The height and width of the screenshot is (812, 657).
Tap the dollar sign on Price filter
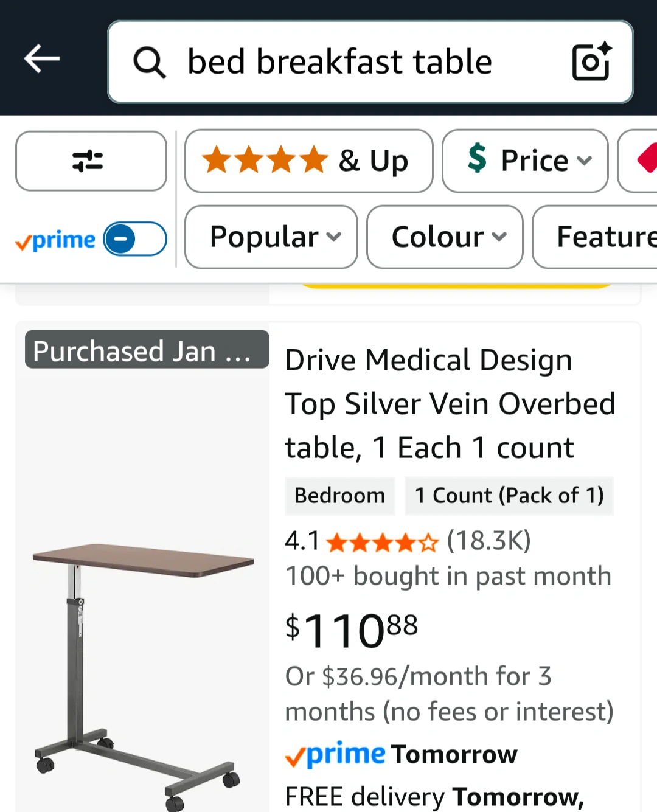478,158
